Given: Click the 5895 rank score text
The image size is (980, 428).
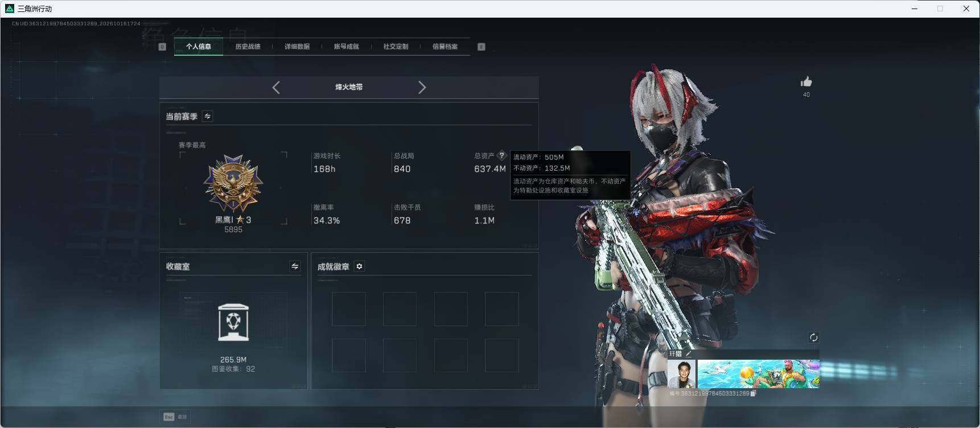Looking at the screenshot, I should point(233,229).
